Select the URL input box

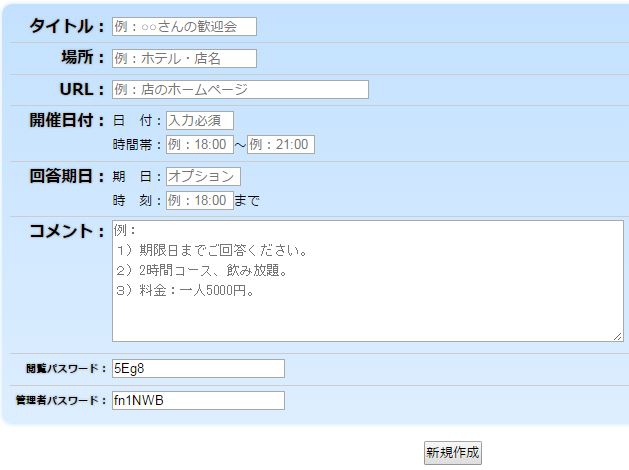point(240,89)
